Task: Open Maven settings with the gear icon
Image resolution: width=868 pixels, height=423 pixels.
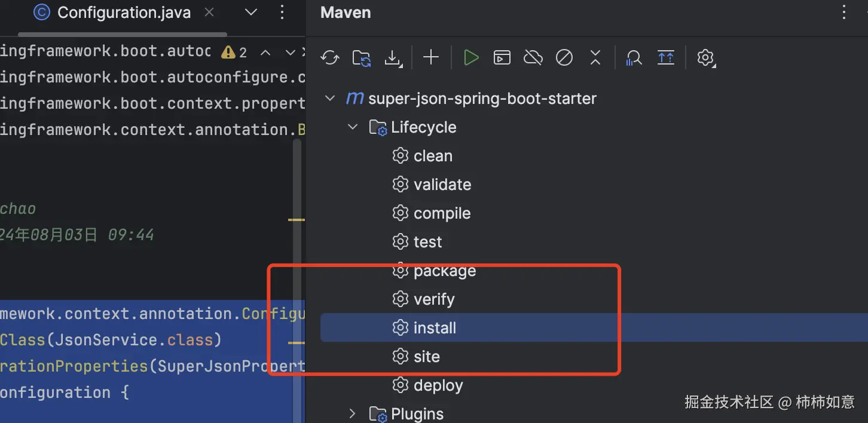Action: (706, 57)
